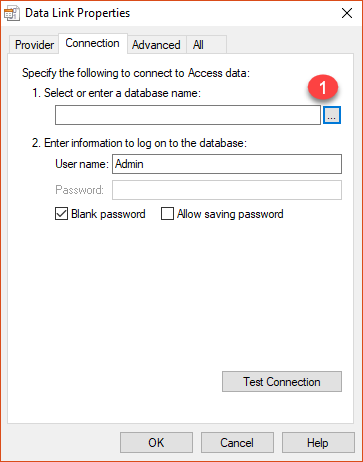
Task: Click the red number 1 callout marker
Action: (x=323, y=87)
